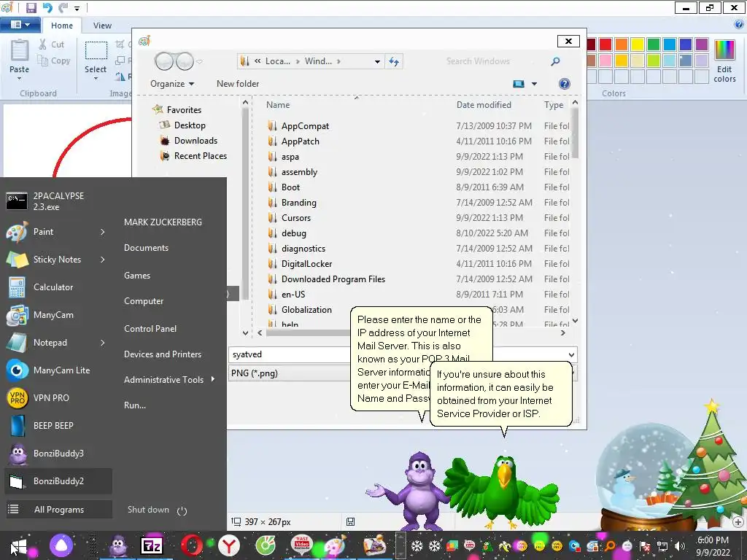
Task: Open the view options dropdown arrow
Action: (534, 84)
